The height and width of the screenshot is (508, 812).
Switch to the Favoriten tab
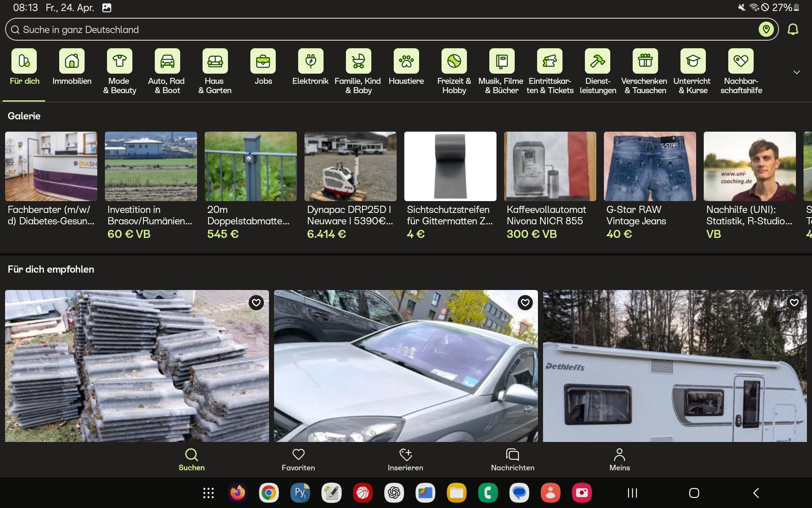click(298, 459)
